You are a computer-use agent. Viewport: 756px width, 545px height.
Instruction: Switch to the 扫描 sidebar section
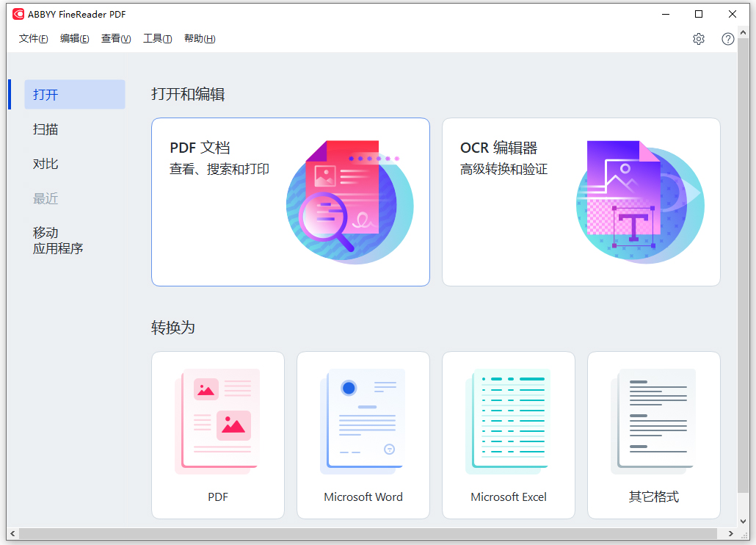coord(46,129)
